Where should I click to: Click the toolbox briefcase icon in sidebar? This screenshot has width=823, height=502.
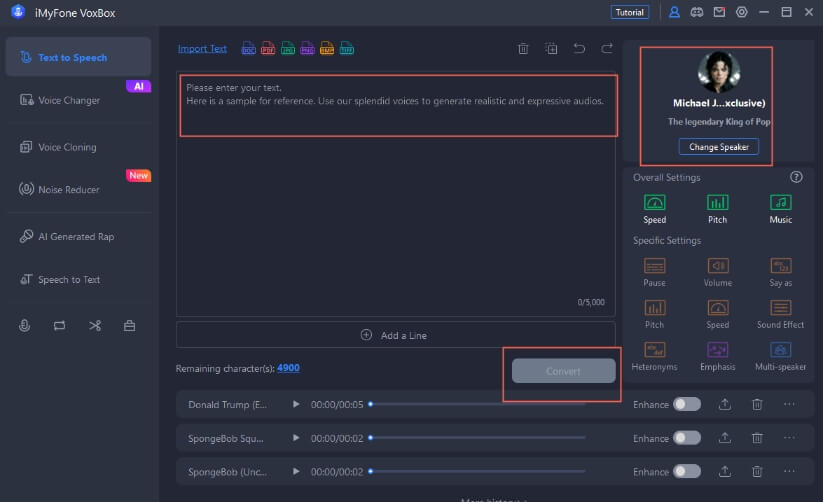[129, 326]
